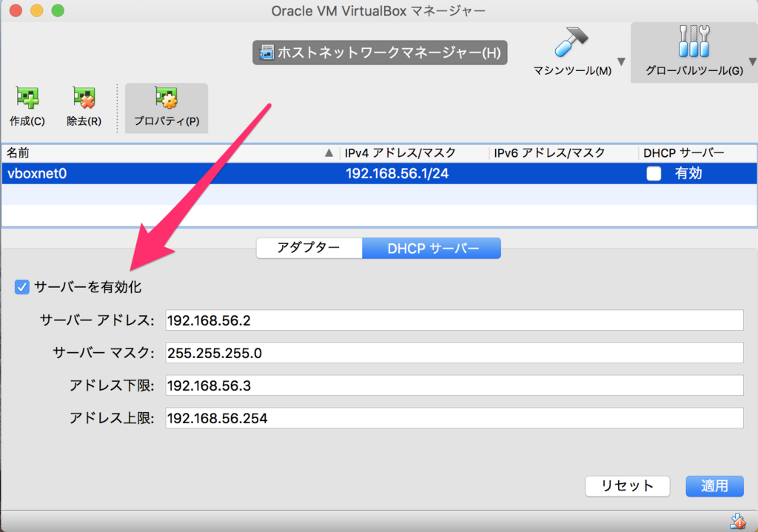The height and width of the screenshot is (532, 758).
Task: Click the 適用 button
Action: (714, 486)
